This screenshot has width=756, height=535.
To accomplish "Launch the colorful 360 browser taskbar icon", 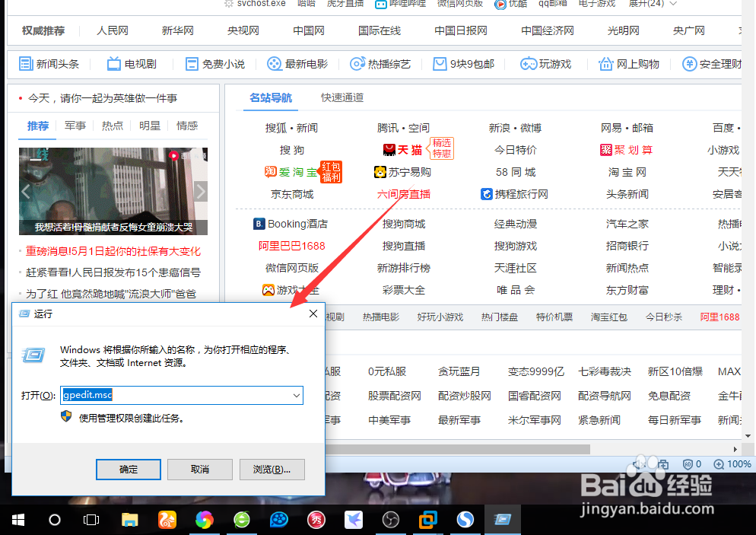I will click(x=205, y=520).
